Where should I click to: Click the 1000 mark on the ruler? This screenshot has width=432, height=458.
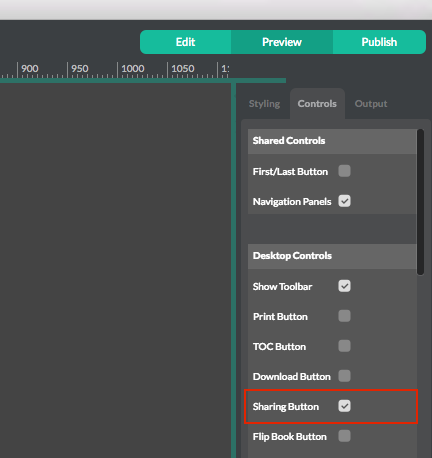pos(133,69)
